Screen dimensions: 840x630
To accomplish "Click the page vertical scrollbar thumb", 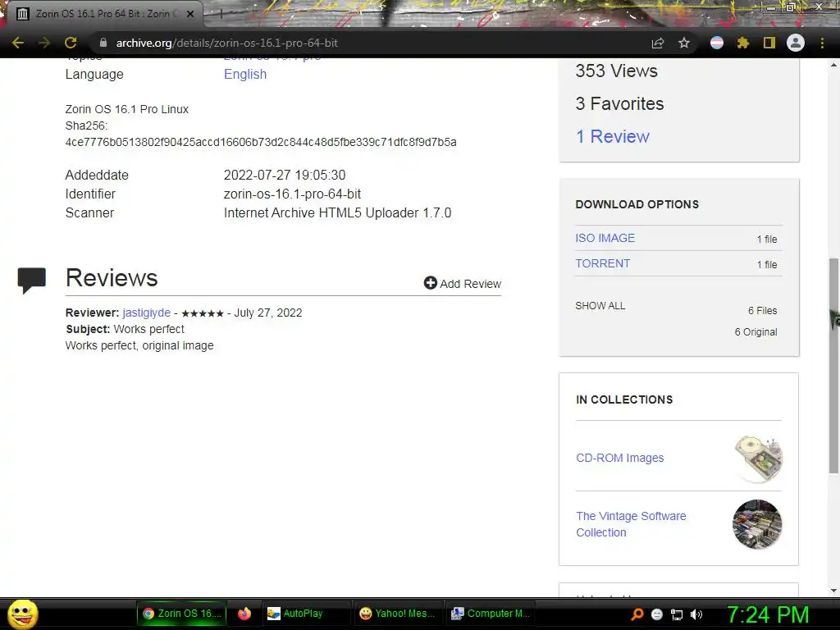I will coord(833,365).
